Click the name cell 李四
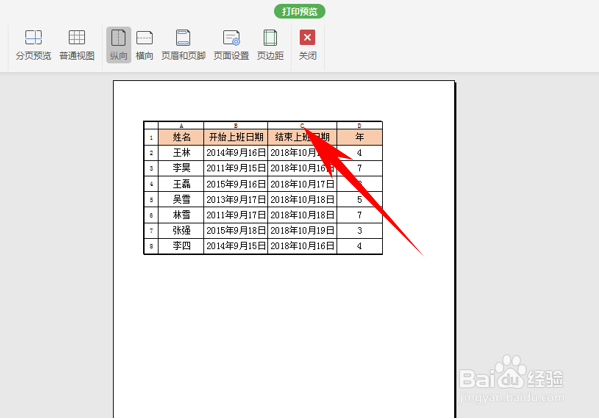This screenshot has width=599, height=419. (181, 246)
